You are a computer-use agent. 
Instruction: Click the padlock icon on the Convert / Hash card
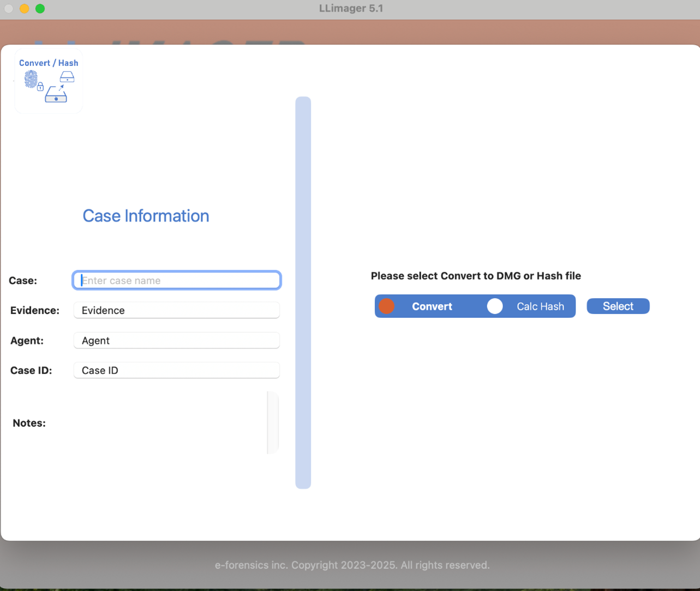(x=40, y=87)
